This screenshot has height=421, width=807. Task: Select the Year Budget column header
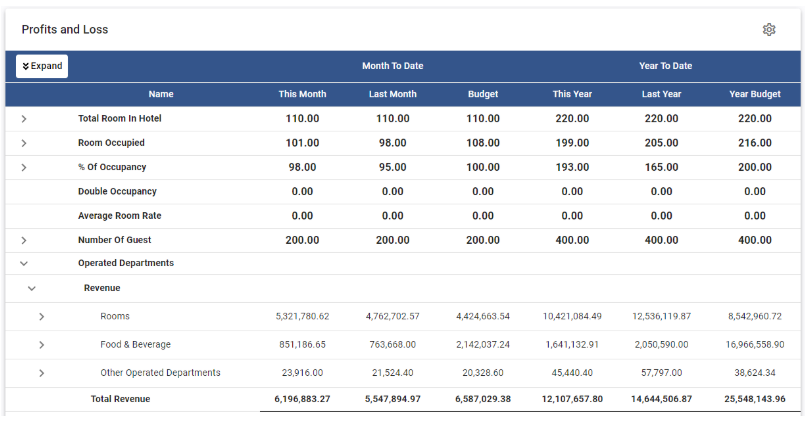click(755, 95)
